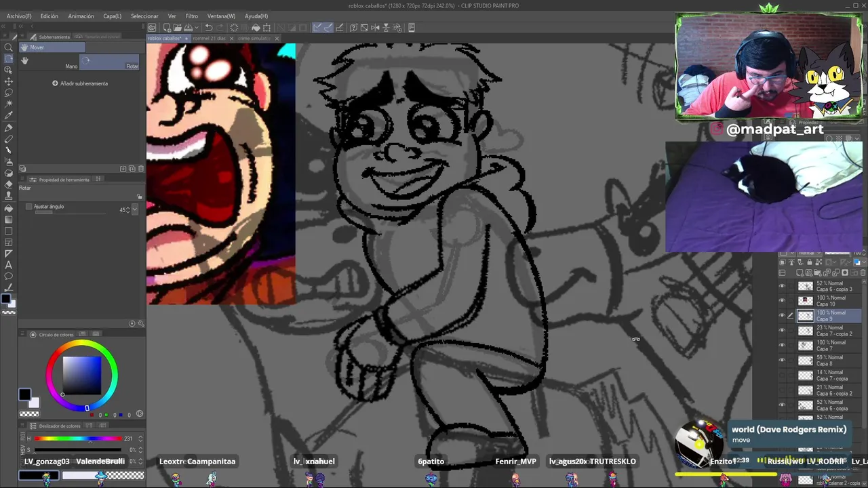Image resolution: width=868 pixels, height=488 pixels.
Task: Show hidden layer Capa 7 - copia
Action: pos(782,375)
